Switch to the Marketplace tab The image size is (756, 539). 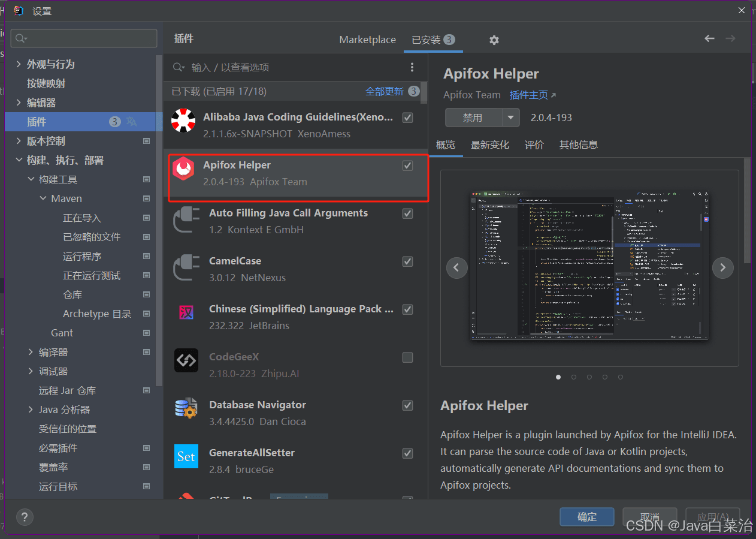[x=368, y=40]
